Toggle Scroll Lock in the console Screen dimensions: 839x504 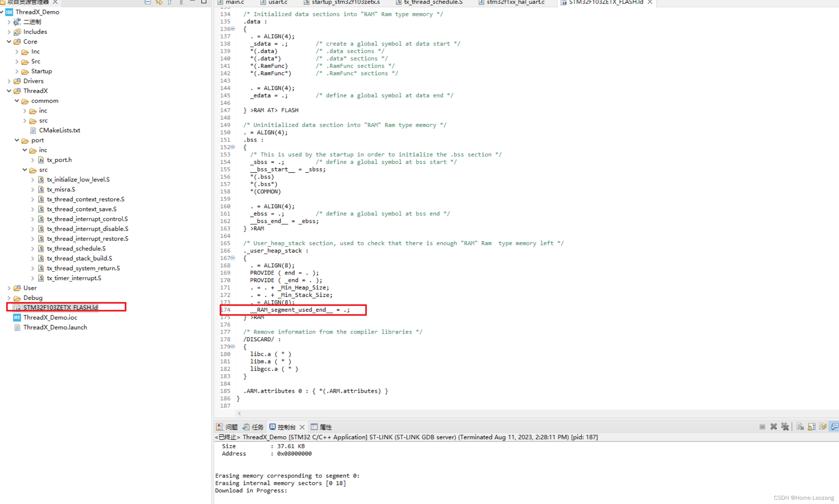[812, 427]
